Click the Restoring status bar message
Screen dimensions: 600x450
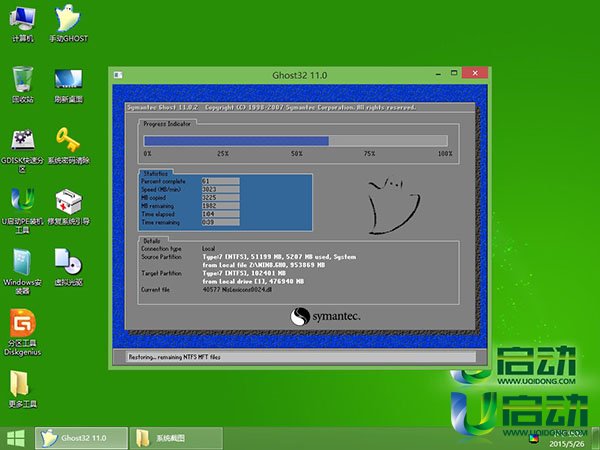click(x=174, y=357)
